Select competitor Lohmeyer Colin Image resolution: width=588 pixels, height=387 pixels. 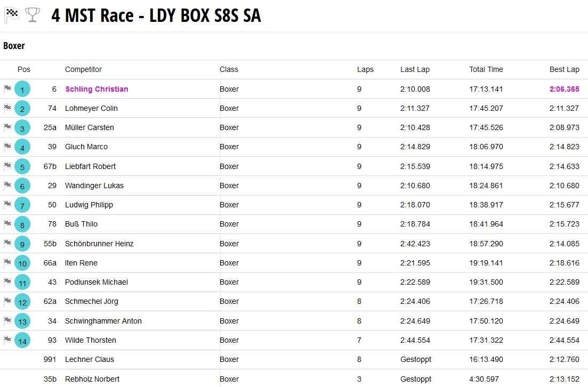coord(91,108)
